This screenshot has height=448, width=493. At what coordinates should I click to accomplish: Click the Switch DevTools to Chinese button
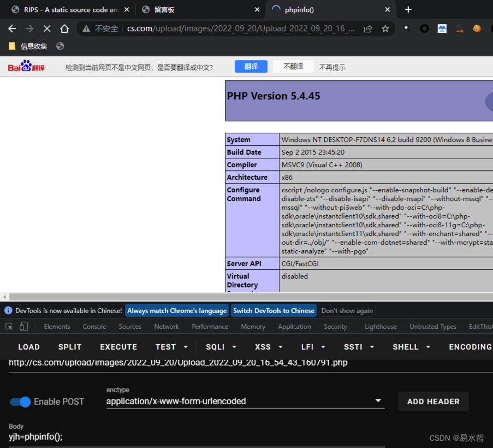pos(274,311)
